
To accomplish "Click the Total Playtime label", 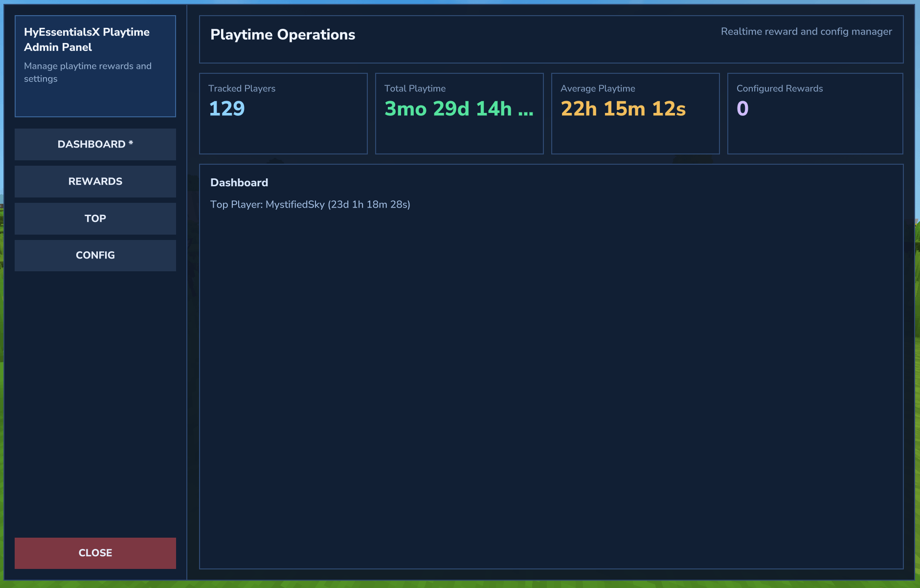I will pos(415,88).
